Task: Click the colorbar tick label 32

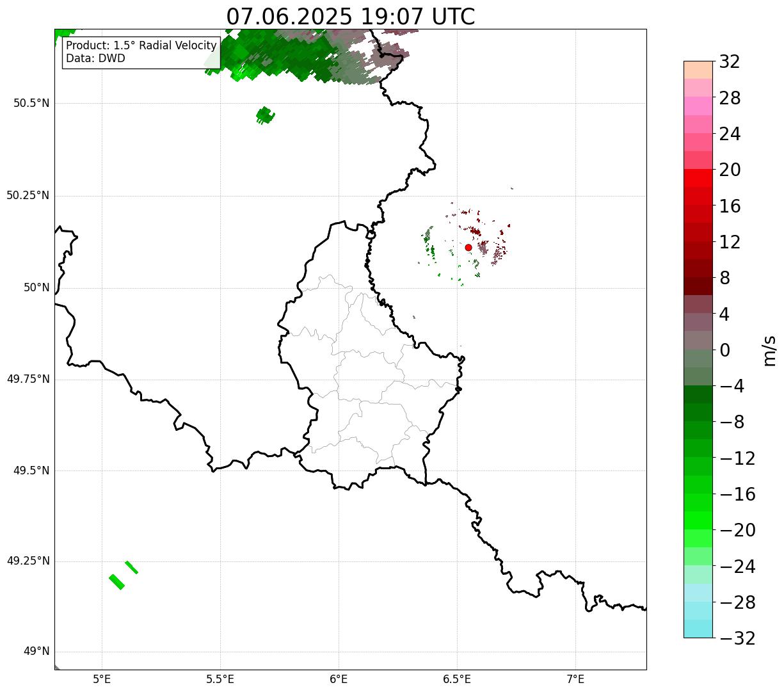Action: point(730,62)
